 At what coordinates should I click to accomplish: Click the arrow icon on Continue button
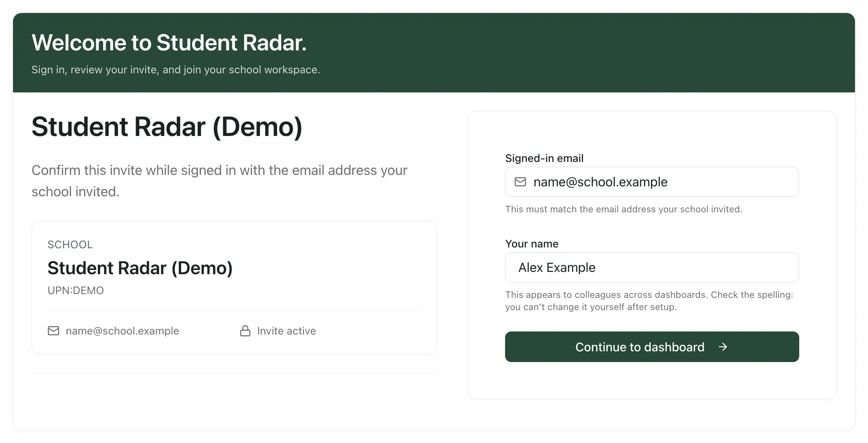[723, 347]
